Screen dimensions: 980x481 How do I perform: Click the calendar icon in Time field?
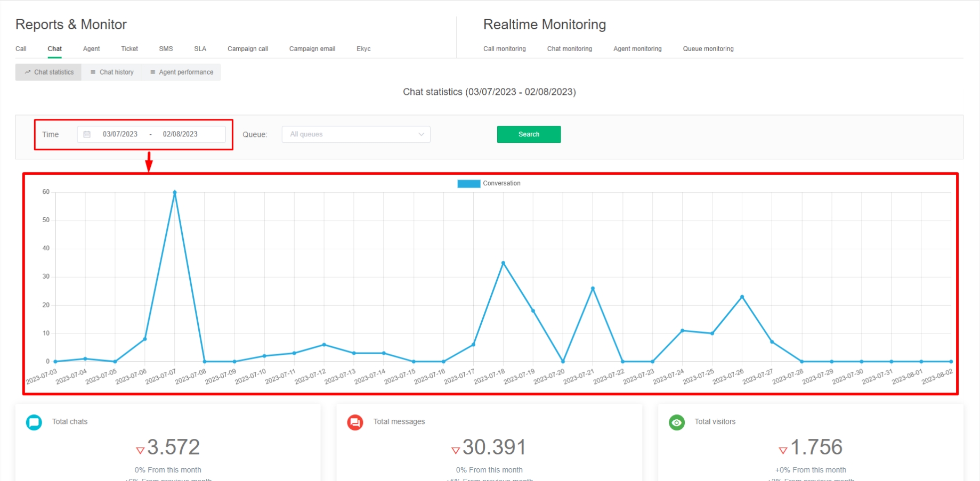pyautogui.click(x=87, y=134)
